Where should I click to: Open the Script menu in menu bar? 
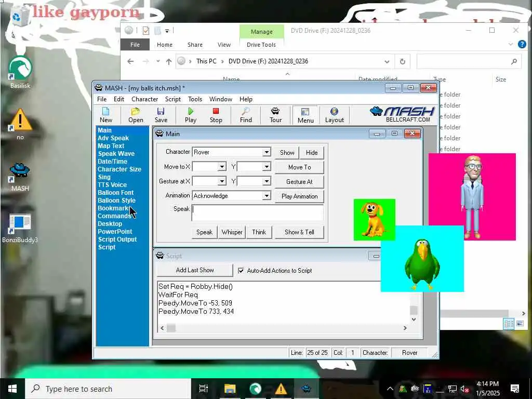click(x=172, y=99)
